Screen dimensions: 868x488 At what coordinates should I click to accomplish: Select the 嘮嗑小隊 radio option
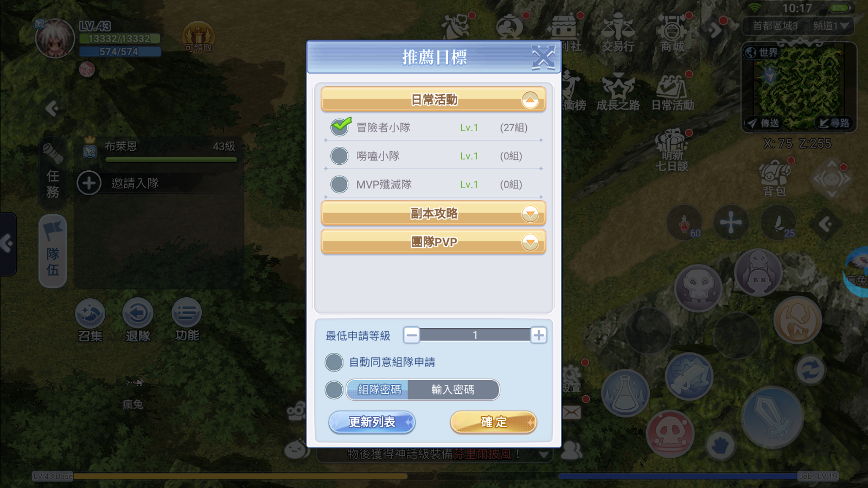(340, 156)
